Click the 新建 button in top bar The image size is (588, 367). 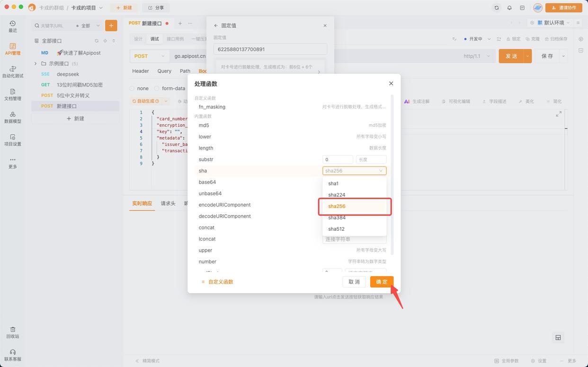[124, 8]
